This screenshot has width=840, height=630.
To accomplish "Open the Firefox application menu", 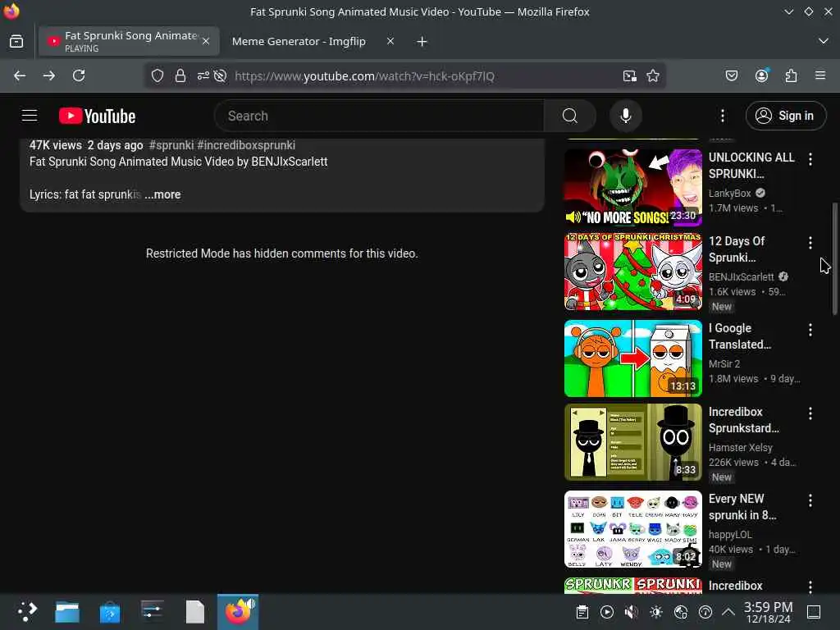I will (x=820, y=75).
